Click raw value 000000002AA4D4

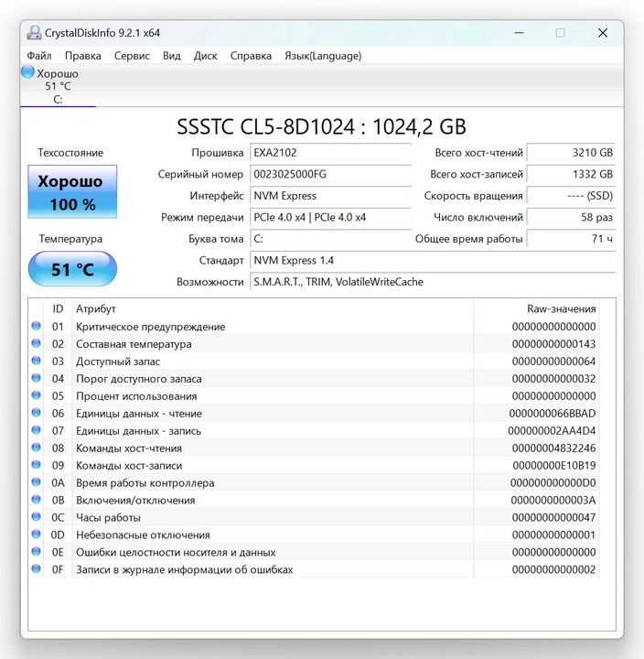pyautogui.click(x=552, y=431)
